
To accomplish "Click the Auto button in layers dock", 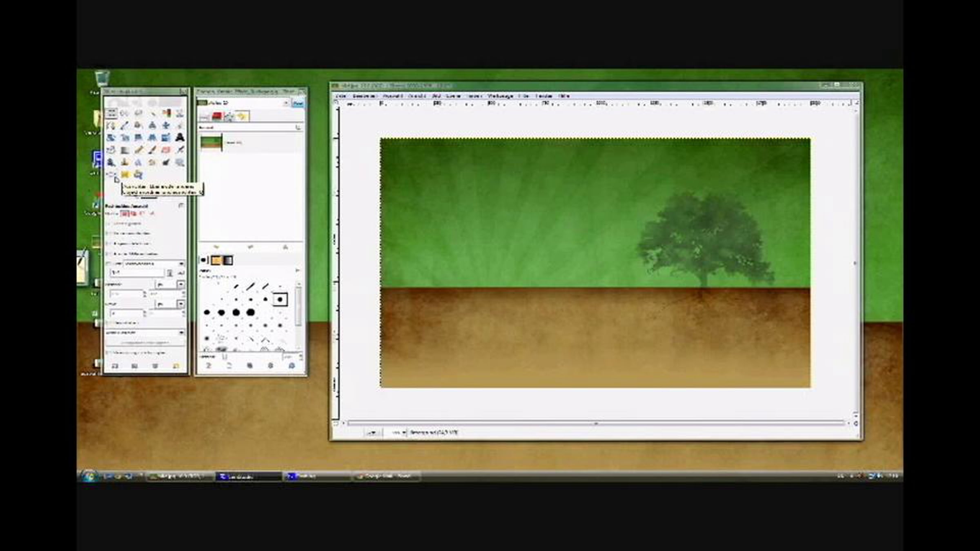I will (x=298, y=104).
